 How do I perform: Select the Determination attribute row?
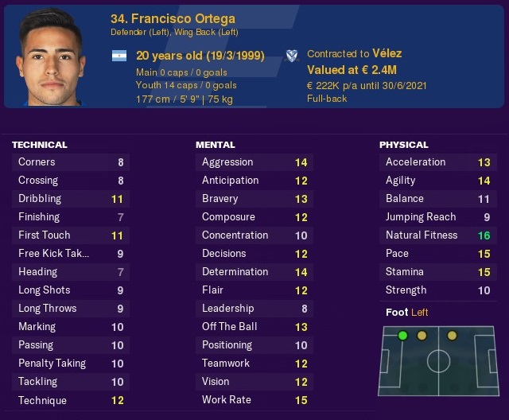(x=254, y=272)
